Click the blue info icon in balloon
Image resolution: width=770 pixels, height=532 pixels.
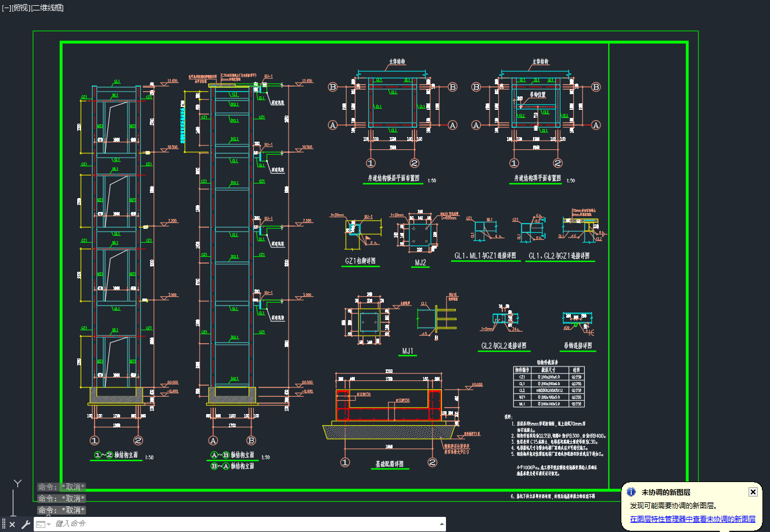631,492
